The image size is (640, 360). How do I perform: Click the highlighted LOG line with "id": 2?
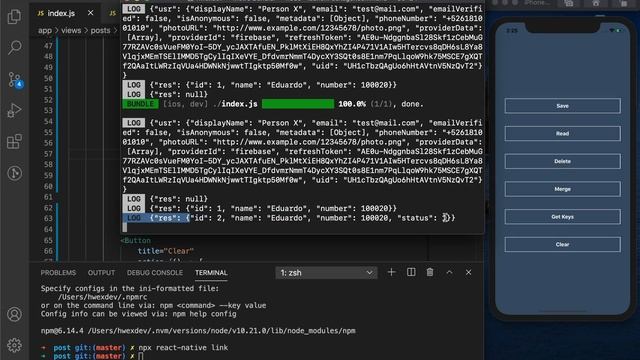pyautogui.click(x=289, y=218)
